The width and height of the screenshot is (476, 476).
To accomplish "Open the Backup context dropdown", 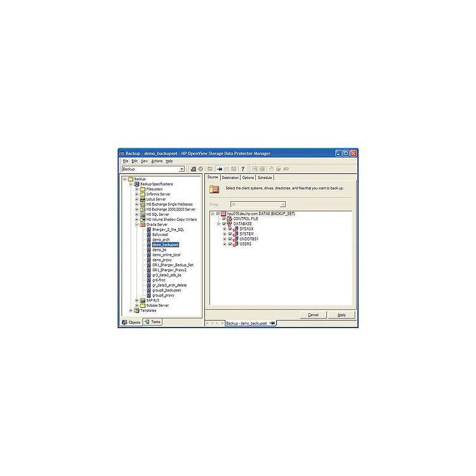I will [182, 169].
